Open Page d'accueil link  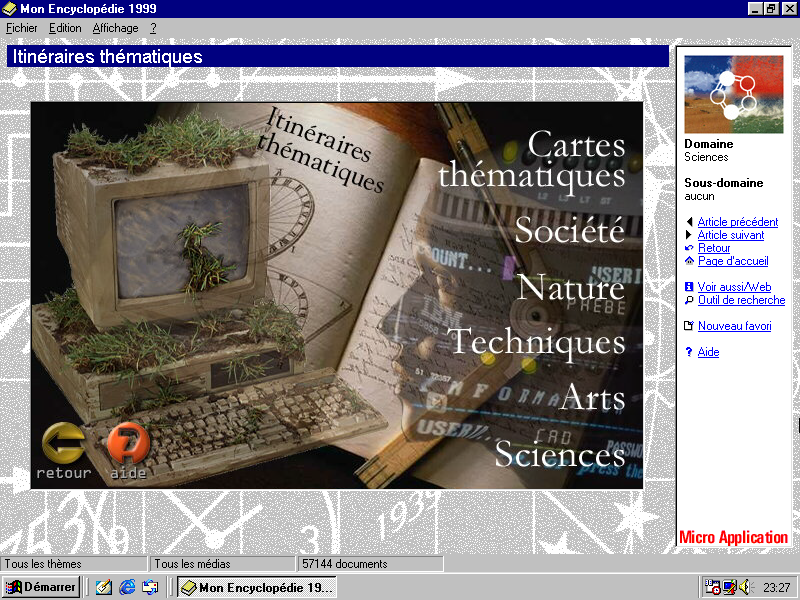point(733,261)
